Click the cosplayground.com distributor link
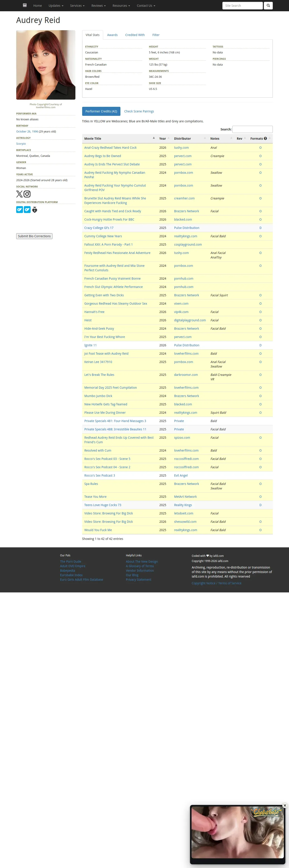289x868 pixels. click(188, 245)
